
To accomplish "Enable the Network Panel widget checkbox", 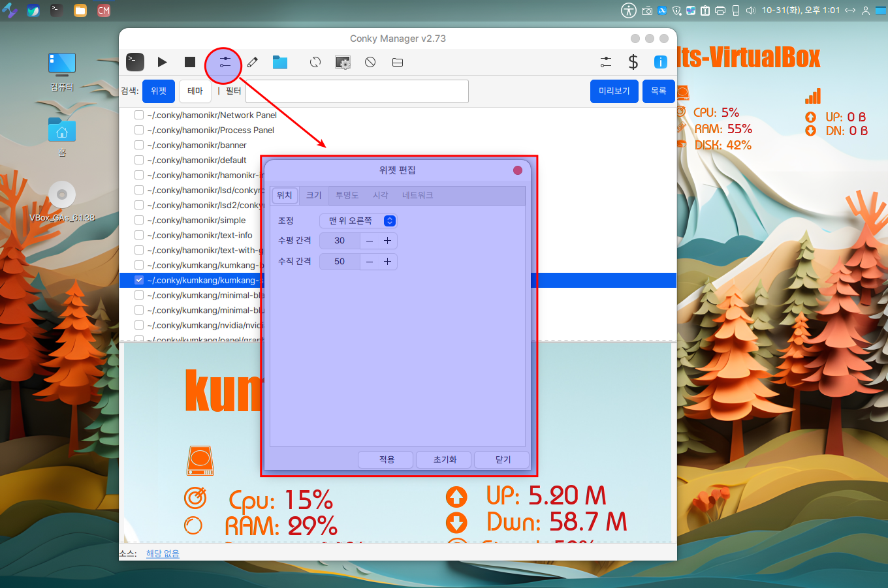I will pos(139,115).
